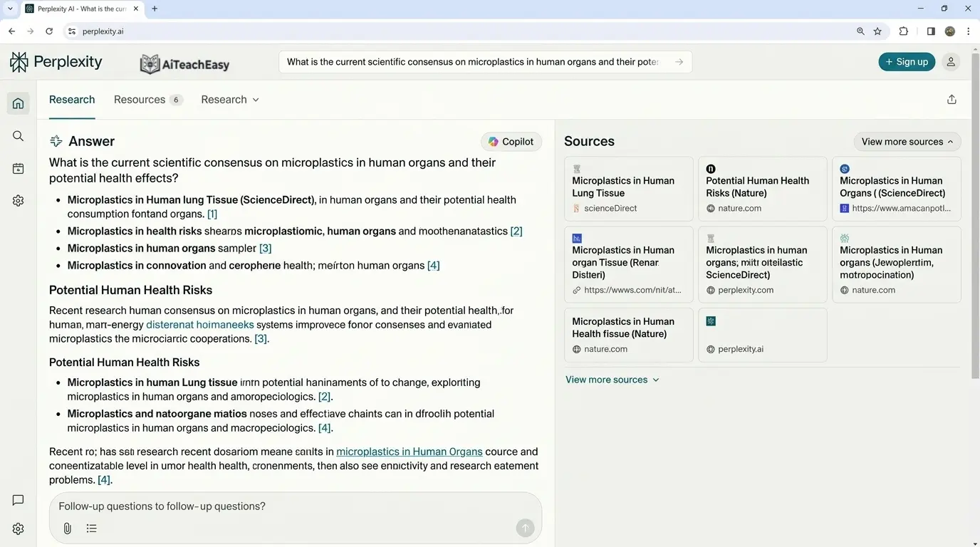Collapse sources with View more sources chevron
The width and height of the screenshot is (980, 547).
tap(907, 141)
